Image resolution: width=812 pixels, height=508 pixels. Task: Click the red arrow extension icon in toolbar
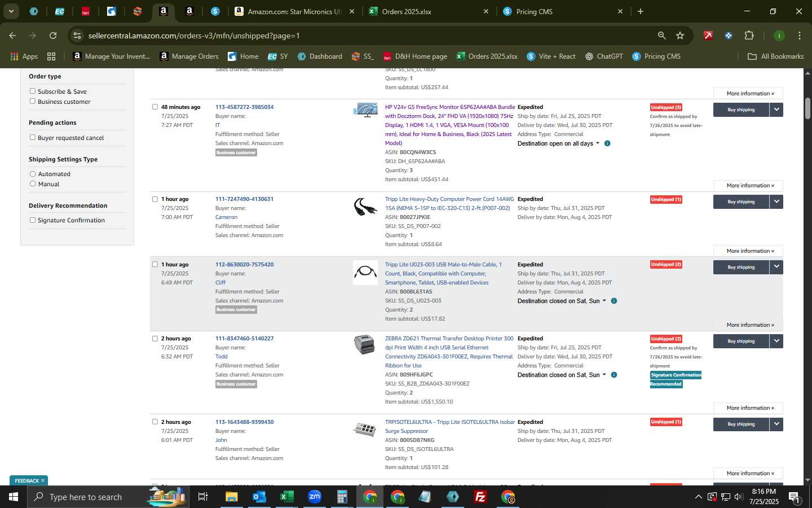(708, 36)
